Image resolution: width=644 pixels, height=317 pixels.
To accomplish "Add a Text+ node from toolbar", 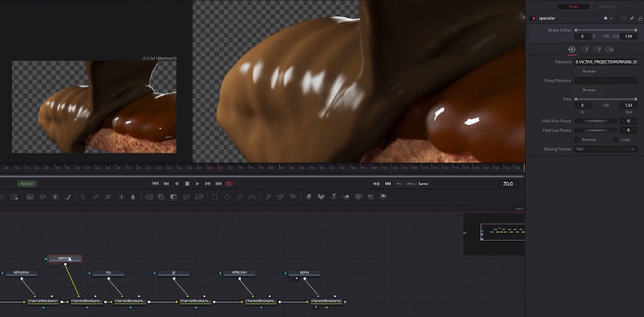I will coord(55,197).
